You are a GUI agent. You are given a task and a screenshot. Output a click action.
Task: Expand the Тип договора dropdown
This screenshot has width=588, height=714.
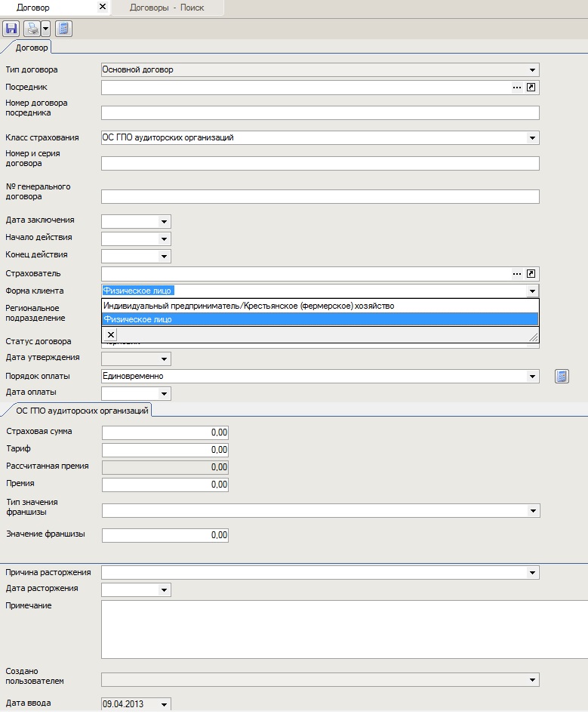pos(533,70)
